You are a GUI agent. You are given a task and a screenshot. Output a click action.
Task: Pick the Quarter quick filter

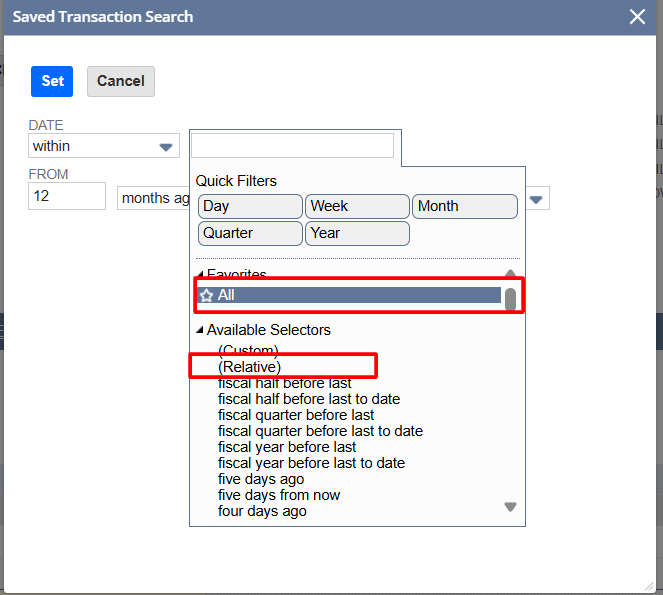click(x=250, y=233)
